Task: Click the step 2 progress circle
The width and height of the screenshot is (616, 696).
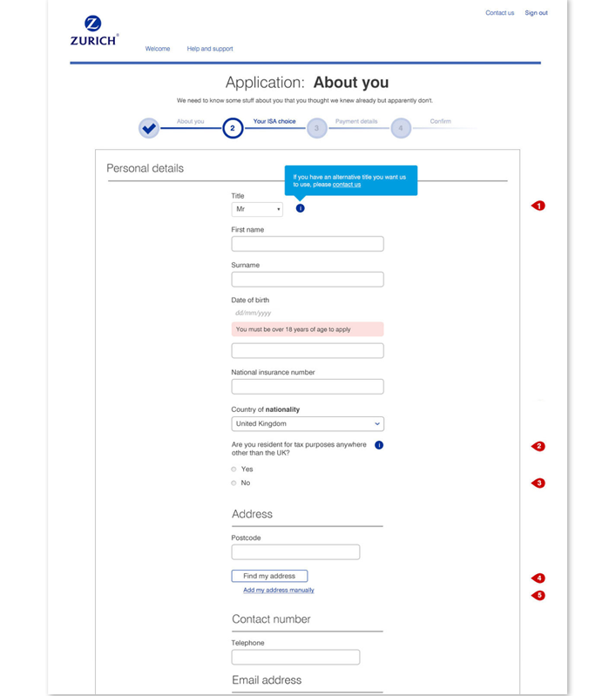Action: tap(233, 128)
